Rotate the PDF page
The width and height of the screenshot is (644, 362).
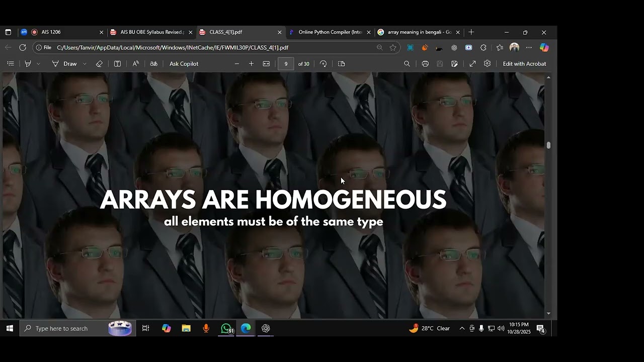tap(323, 64)
